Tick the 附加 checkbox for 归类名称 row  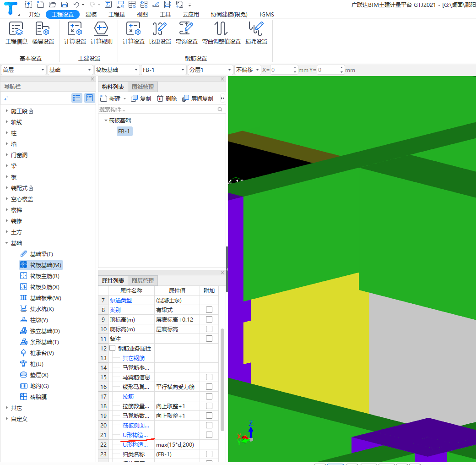(209, 454)
